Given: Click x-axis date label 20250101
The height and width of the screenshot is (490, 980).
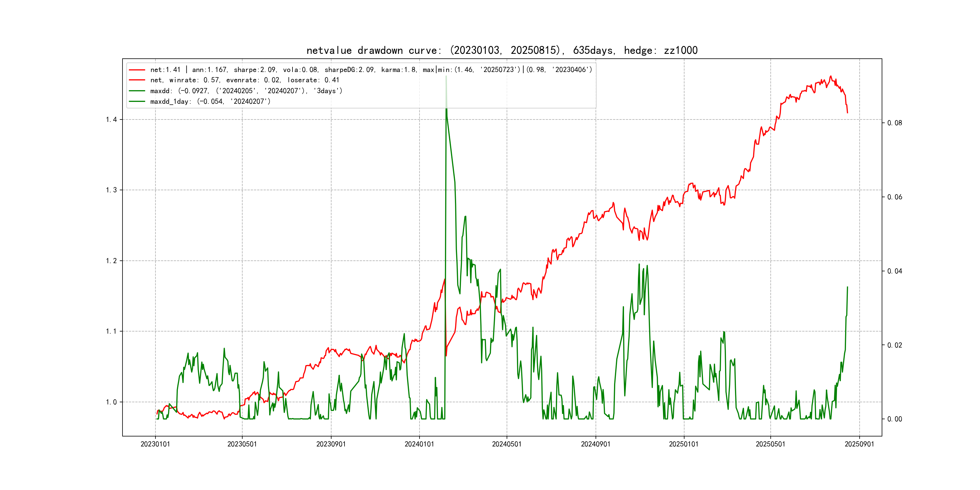Looking at the screenshot, I should click(684, 444).
